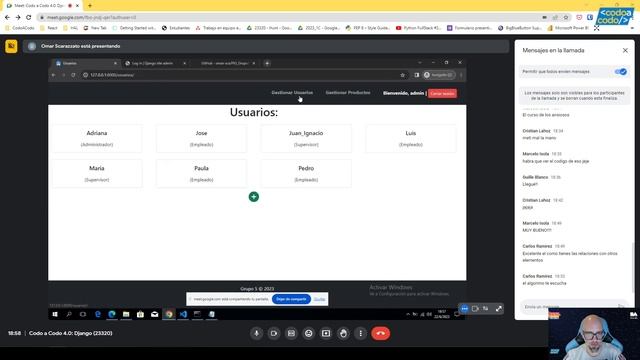The image size is (640, 360).
Task: Open the PEP 8 Style Guide bookmark
Action: (368, 28)
